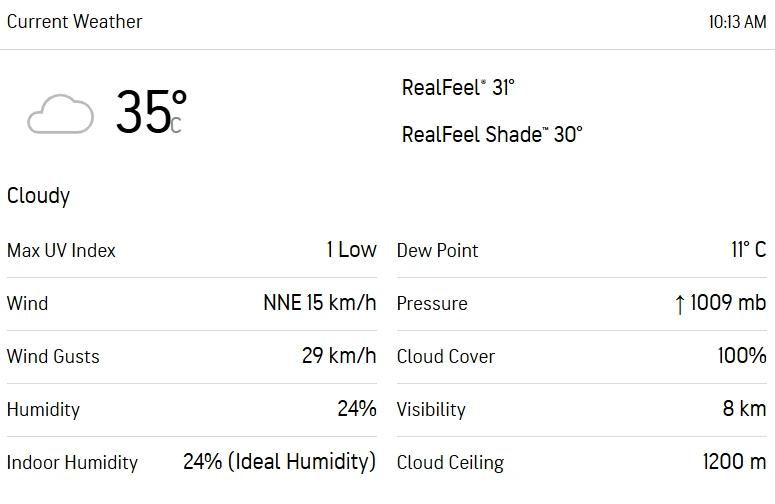Screen dimensions: 775x504
Task: Click the 35° temperature reading
Action: click(150, 112)
